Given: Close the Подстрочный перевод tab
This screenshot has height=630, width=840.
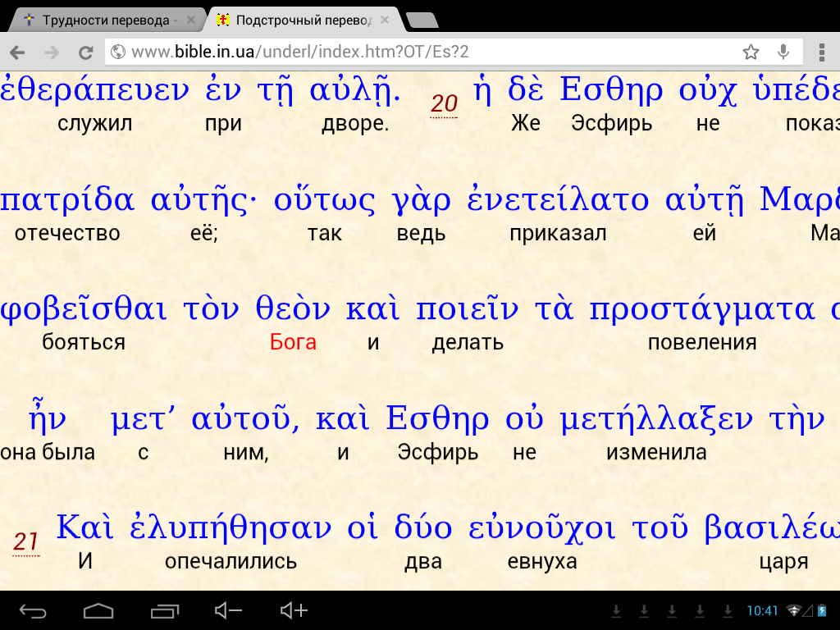Looking at the screenshot, I should [x=385, y=20].
